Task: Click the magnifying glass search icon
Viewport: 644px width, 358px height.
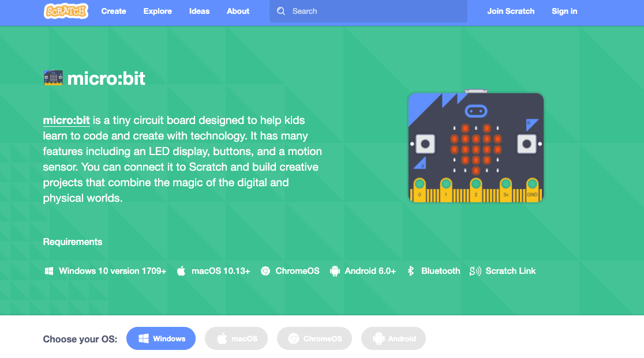Action: click(x=281, y=11)
